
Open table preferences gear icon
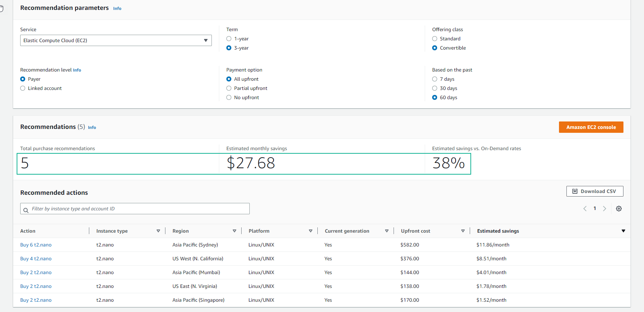[x=619, y=209]
